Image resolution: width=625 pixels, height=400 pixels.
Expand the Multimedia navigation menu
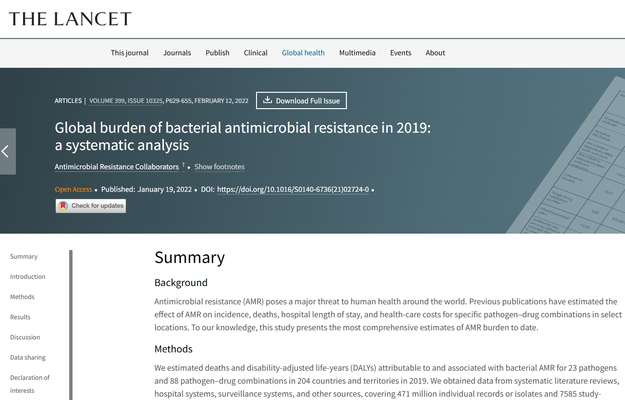pyautogui.click(x=357, y=53)
